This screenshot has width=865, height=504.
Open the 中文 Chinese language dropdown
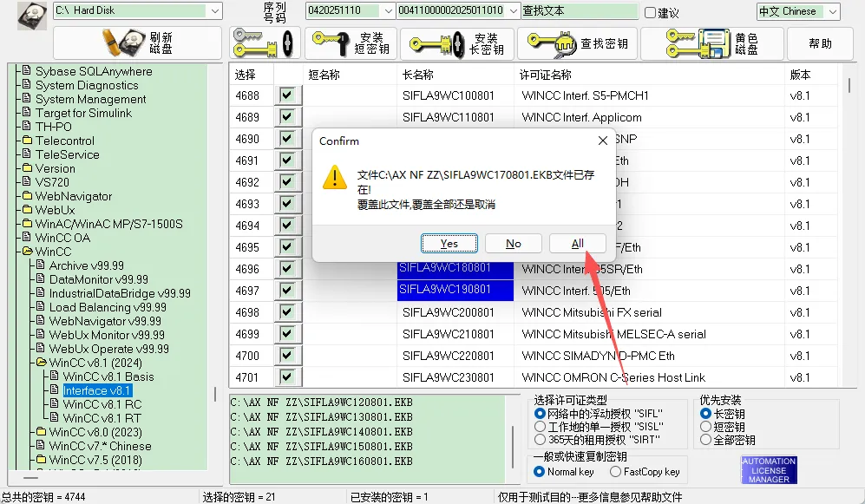[x=832, y=11]
